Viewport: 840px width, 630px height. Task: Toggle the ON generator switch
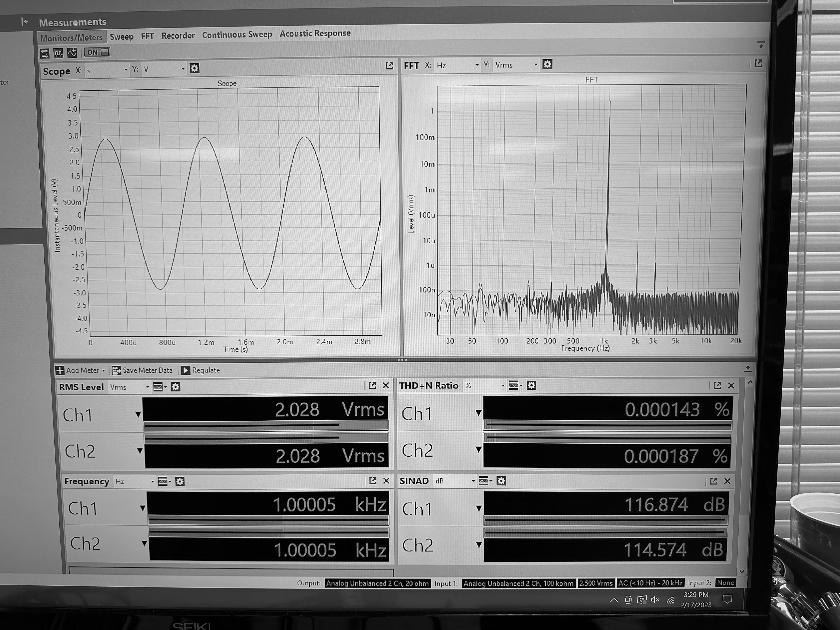(x=97, y=52)
